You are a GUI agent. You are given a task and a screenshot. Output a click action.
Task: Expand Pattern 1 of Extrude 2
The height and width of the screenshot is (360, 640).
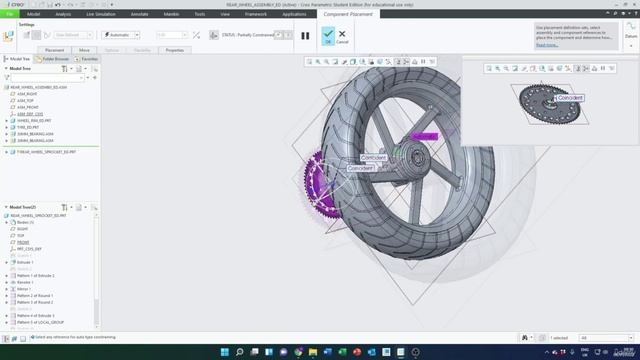click(x=7, y=276)
